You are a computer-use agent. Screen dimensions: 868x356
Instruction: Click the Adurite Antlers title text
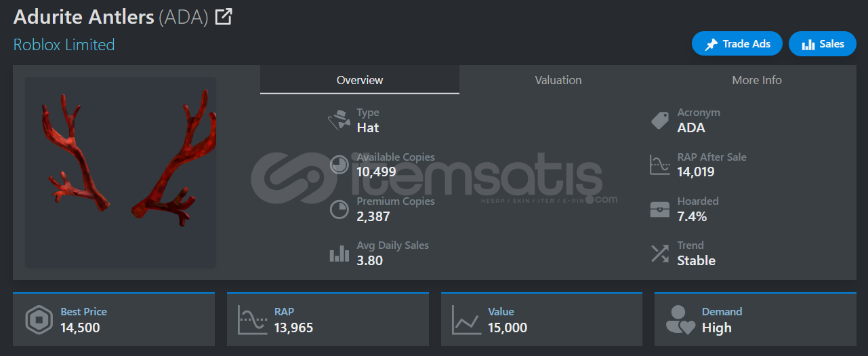[x=84, y=16]
